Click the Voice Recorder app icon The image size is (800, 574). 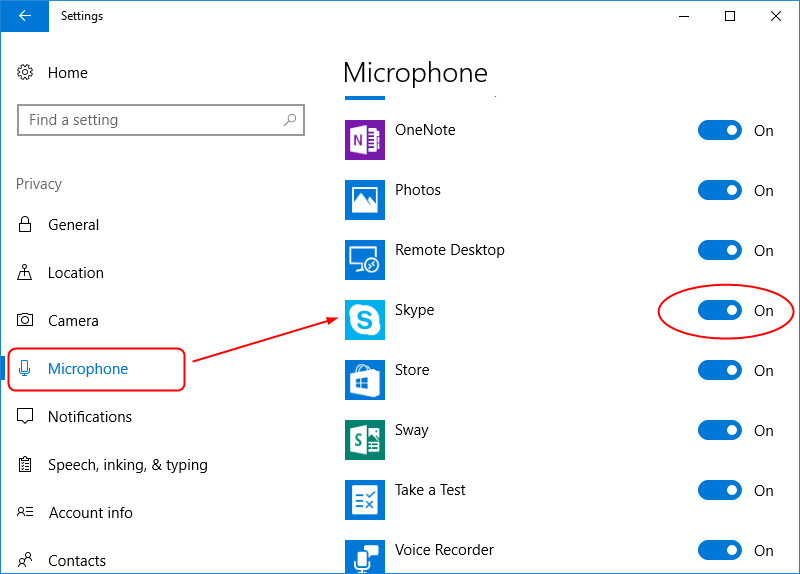(x=365, y=556)
